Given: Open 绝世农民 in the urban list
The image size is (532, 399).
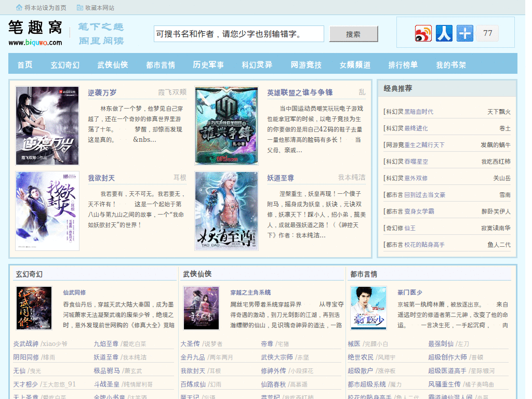Looking at the screenshot, I should click(361, 357).
